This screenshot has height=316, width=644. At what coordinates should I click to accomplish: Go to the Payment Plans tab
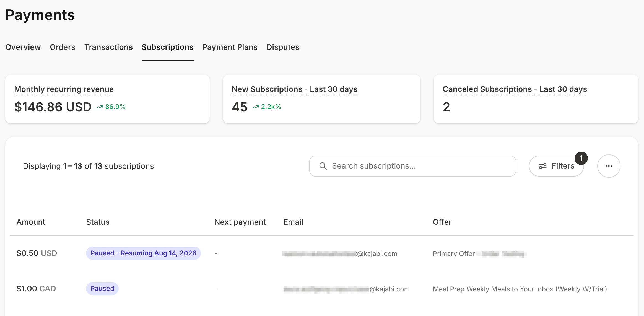[230, 47]
